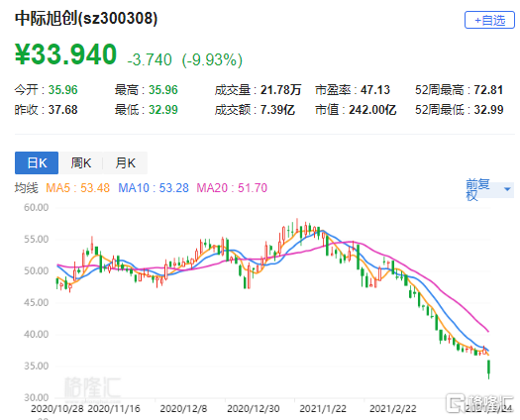Click 2020/10/28 date axis label
This screenshot has width=520, height=420.
coord(57,409)
